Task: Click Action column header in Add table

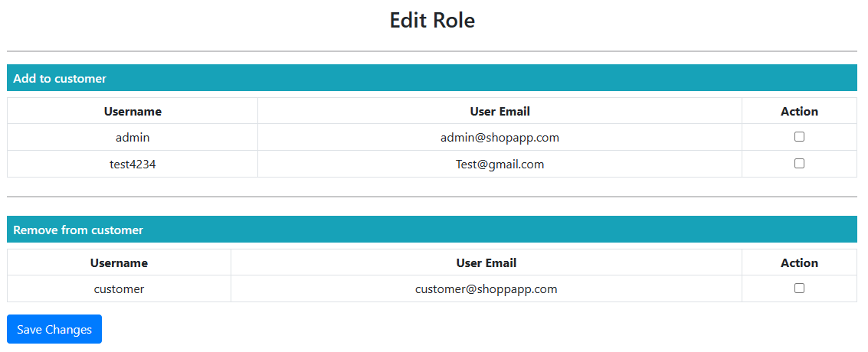Action: click(x=799, y=111)
